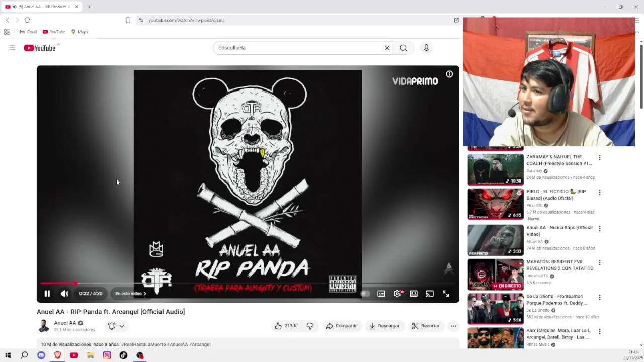Screen dimensions: 644x362
Task: Open the open-in-app icon in the address bar
Action: click(456, 20)
